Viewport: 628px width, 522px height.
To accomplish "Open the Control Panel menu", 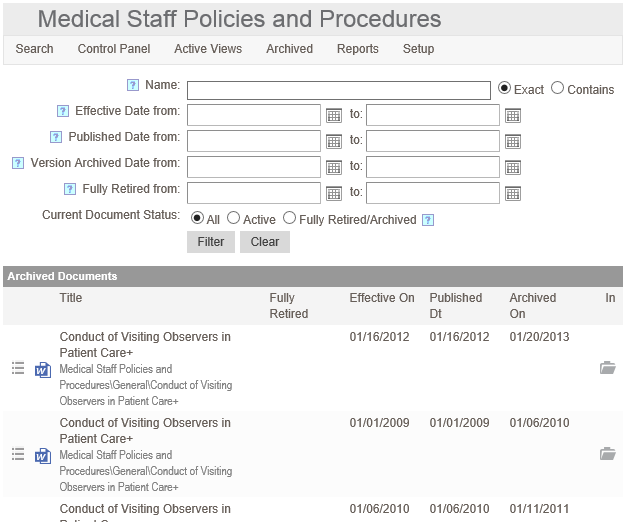I will pyautogui.click(x=114, y=49).
